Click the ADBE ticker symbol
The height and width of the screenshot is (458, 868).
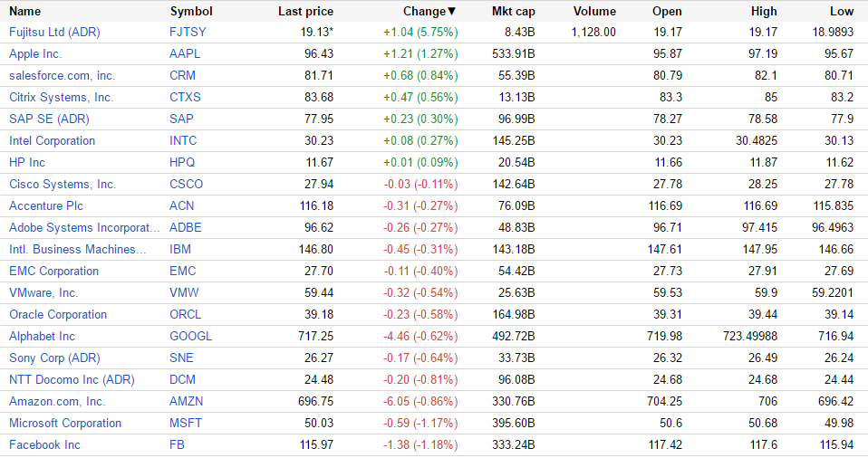186,227
